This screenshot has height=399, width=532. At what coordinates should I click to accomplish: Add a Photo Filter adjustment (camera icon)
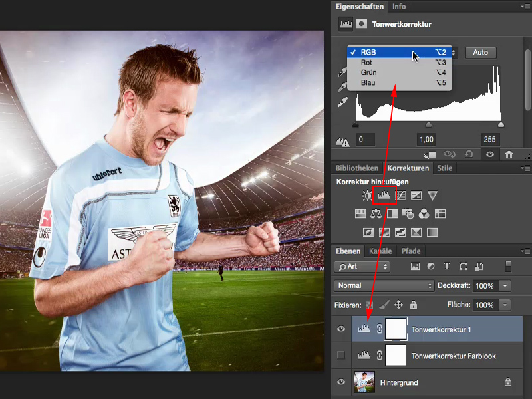click(408, 213)
